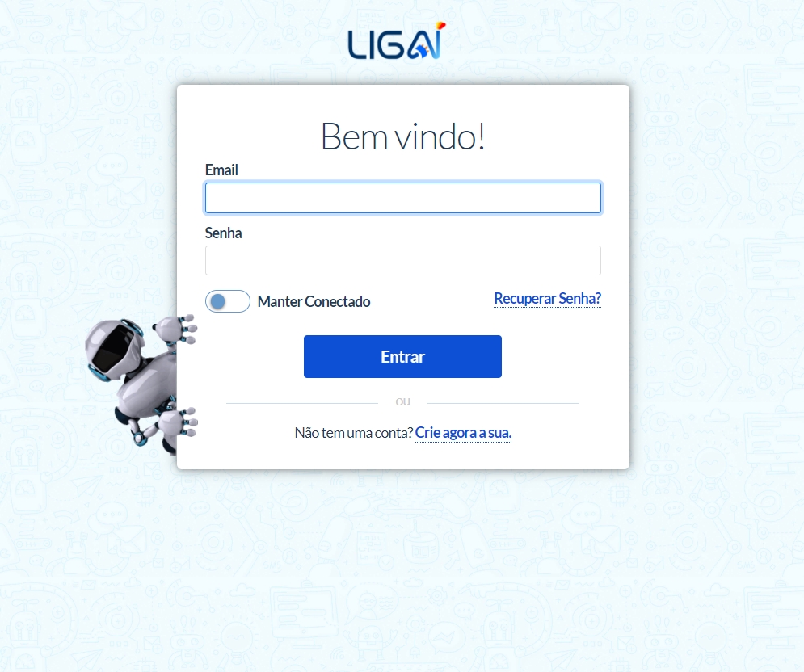
Task: Click the Email field label
Action: coord(221,170)
